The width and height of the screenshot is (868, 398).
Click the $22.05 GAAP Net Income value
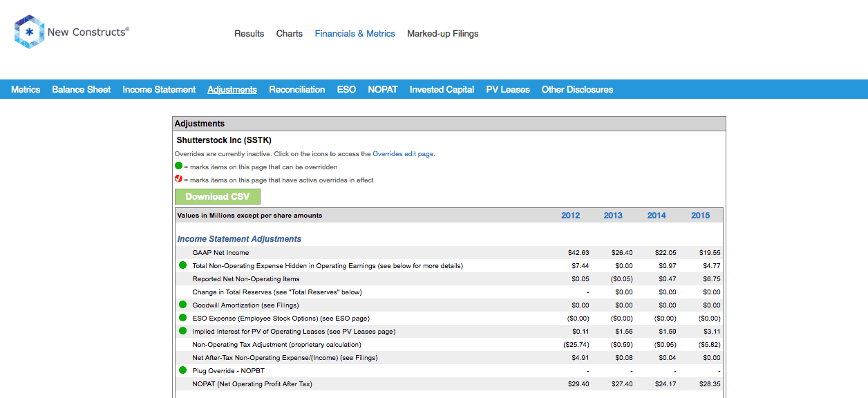[x=666, y=253]
